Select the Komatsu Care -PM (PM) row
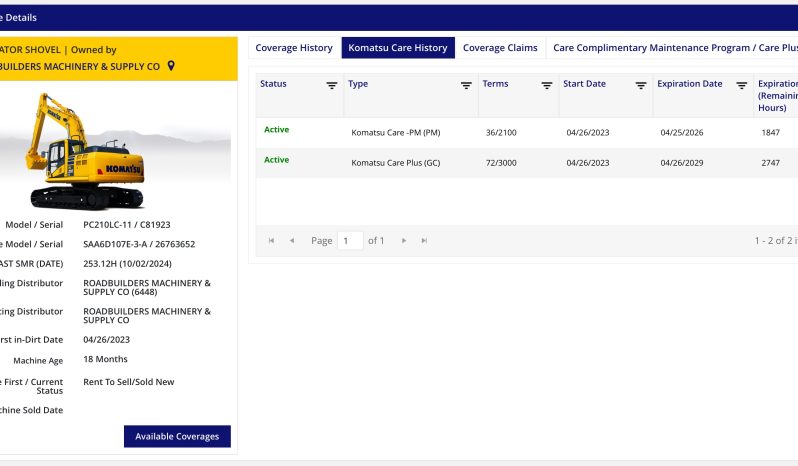 pyautogui.click(x=527, y=133)
